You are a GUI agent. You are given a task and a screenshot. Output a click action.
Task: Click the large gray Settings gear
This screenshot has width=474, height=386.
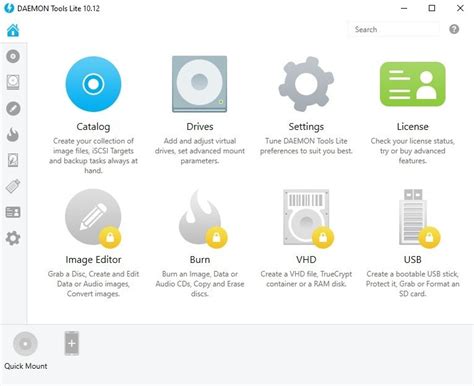tap(306, 84)
